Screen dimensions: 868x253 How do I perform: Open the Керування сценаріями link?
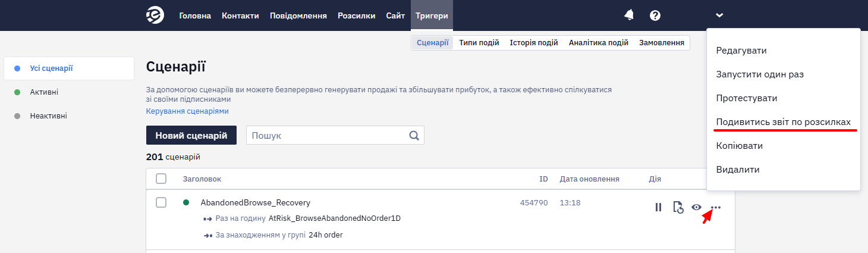pyautogui.click(x=187, y=111)
